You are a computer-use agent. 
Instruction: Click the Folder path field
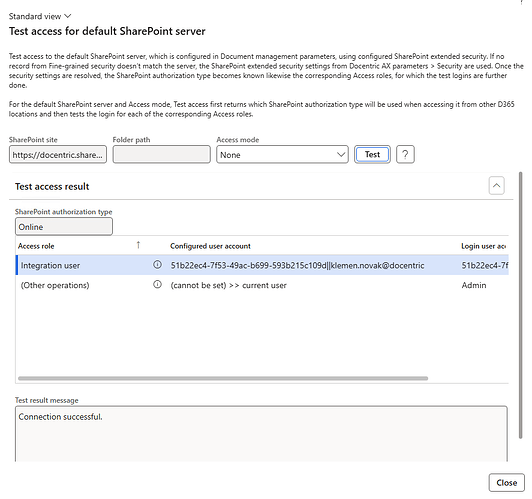pyautogui.click(x=162, y=155)
